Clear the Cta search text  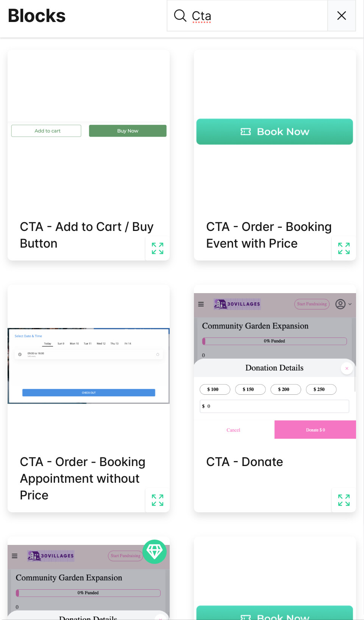click(x=341, y=16)
